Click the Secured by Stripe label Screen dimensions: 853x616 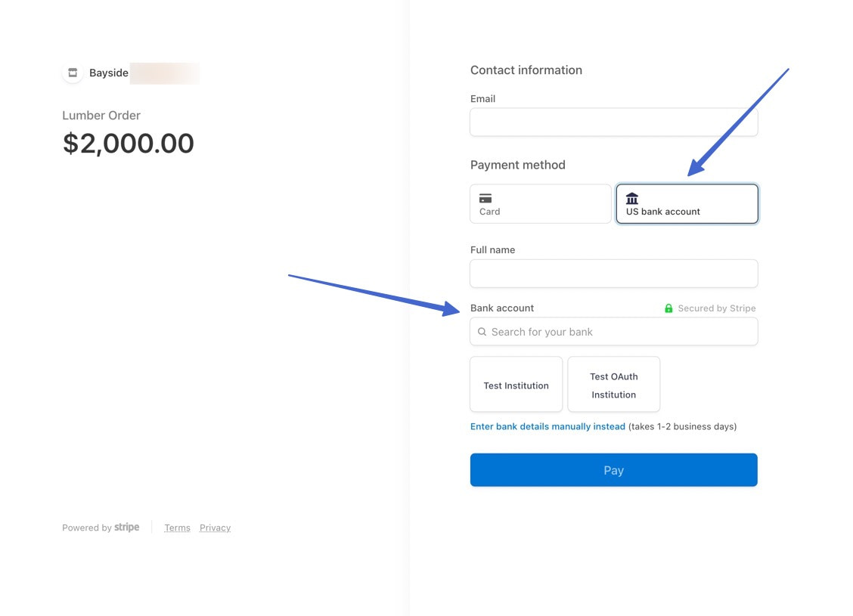(x=715, y=308)
